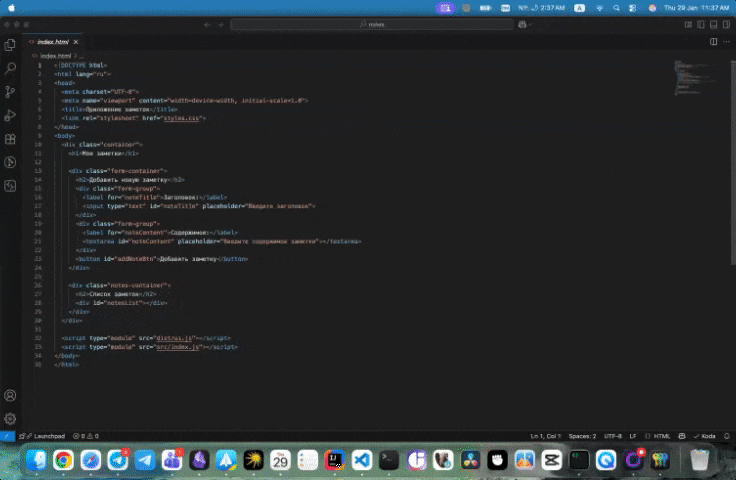Select the index.html editor tab
This screenshot has width=736, height=480.
point(52,42)
